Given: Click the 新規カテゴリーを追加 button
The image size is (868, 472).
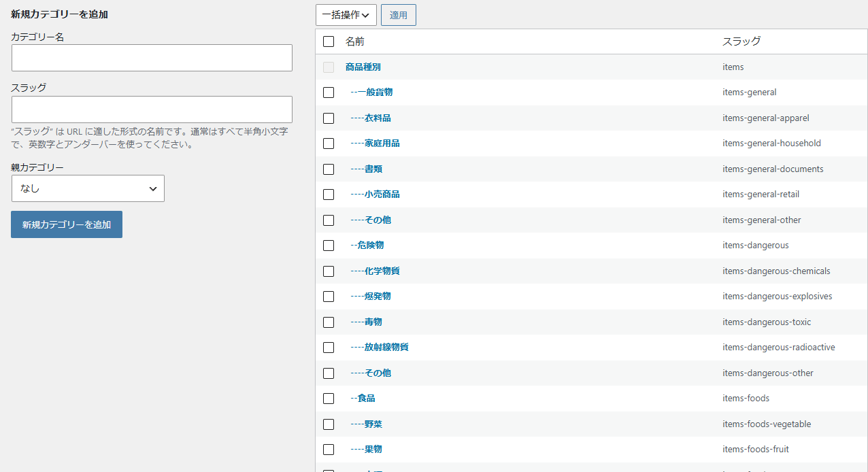Looking at the screenshot, I should point(67,224).
